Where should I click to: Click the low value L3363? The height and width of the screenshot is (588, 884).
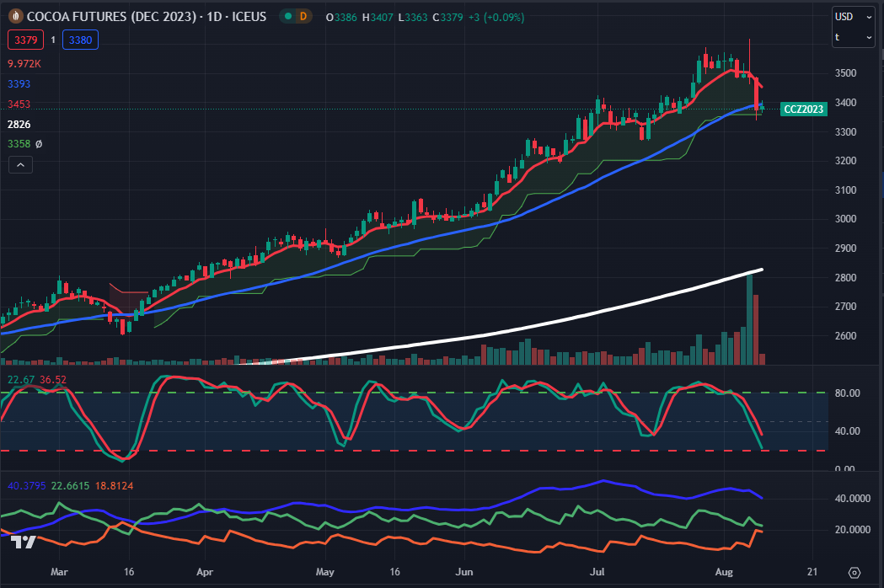click(413, 18)
